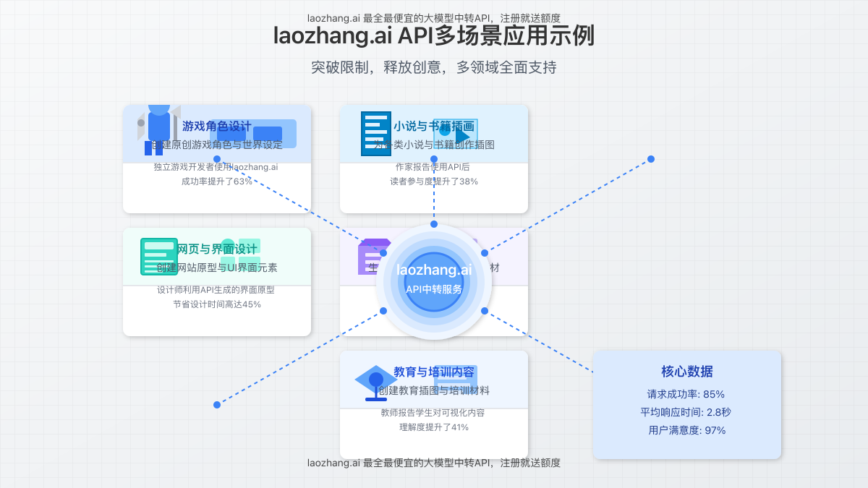Click the game controller icon beside 游戏角色设计
The height and width of the screenshot is (488, 868).
point(253,134)
